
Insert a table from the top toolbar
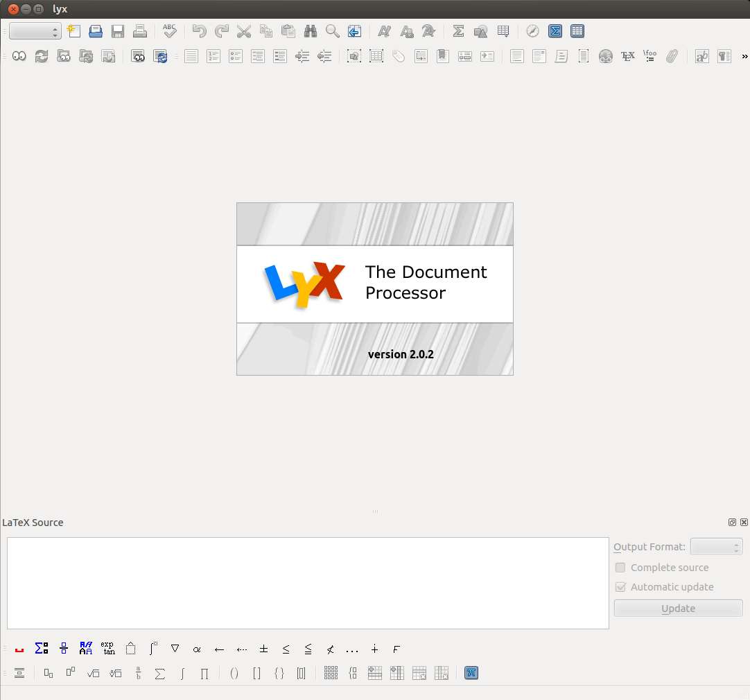(503, 31)
